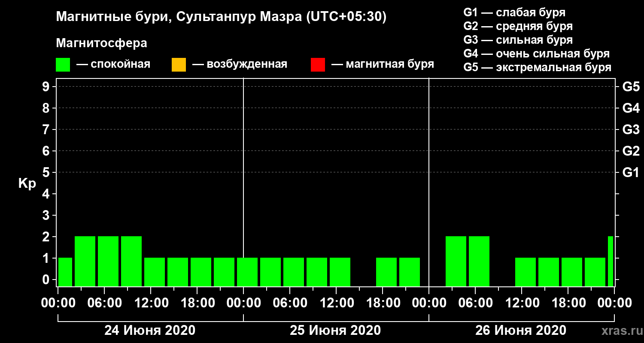
Task: Click the 'Kp' axis label
Action: click(x=27, y=184)
